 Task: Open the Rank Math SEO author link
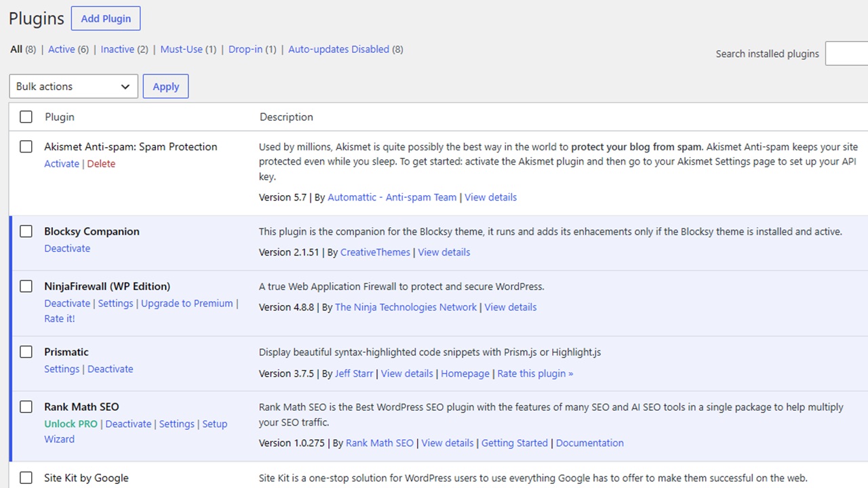(380, 443)
